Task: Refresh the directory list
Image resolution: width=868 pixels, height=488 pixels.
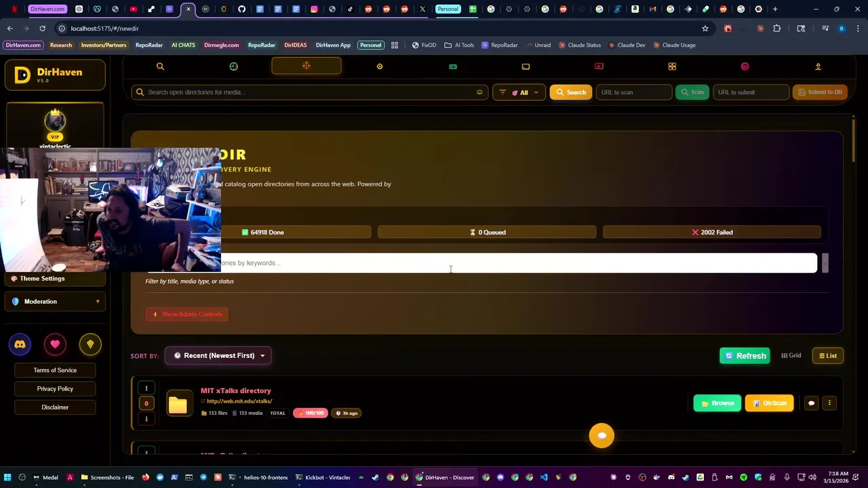Action: (745, 356)
